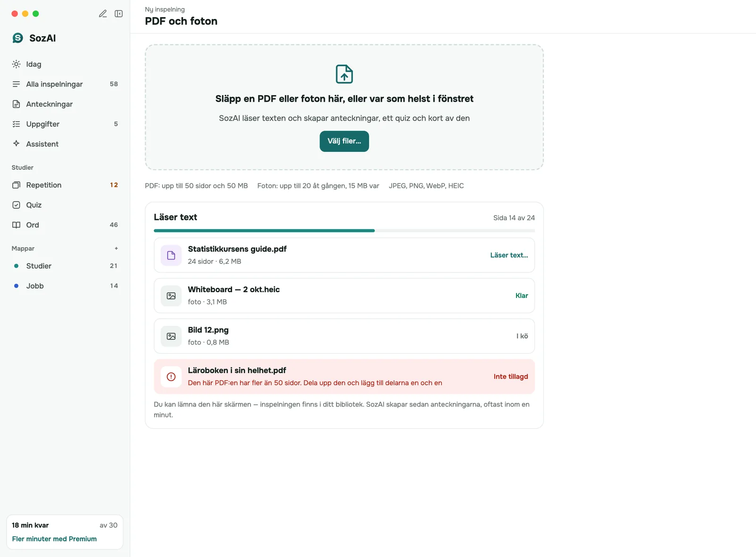Click the Läser text progress bar

[344, 231]
